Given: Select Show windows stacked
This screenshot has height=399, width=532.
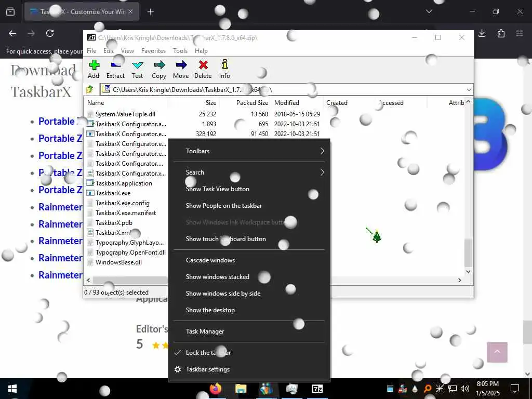Looking at the screenshot, I should (x=249, y=277).
